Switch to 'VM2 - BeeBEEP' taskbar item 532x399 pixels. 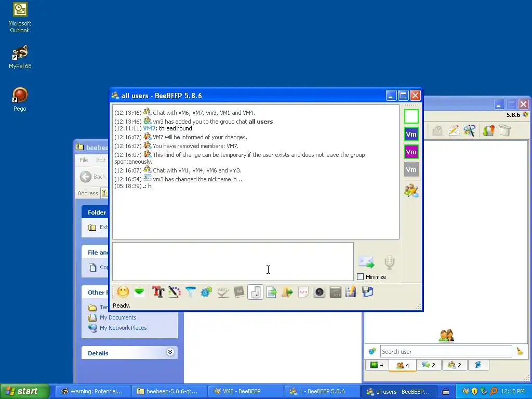[x=245, y=391]
